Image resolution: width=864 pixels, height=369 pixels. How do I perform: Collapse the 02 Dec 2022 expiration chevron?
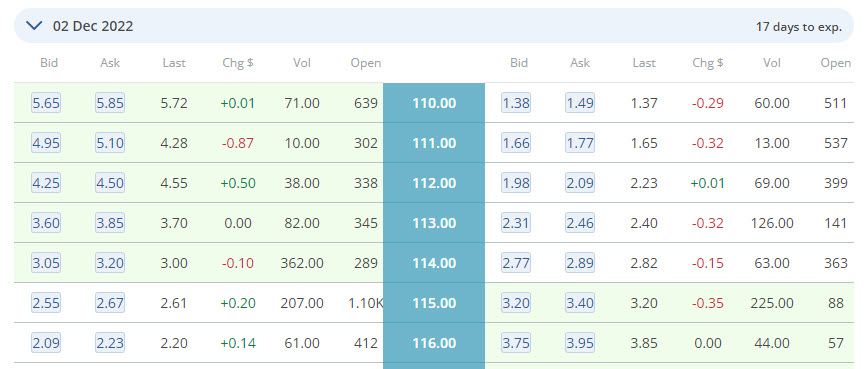(34, 25)
